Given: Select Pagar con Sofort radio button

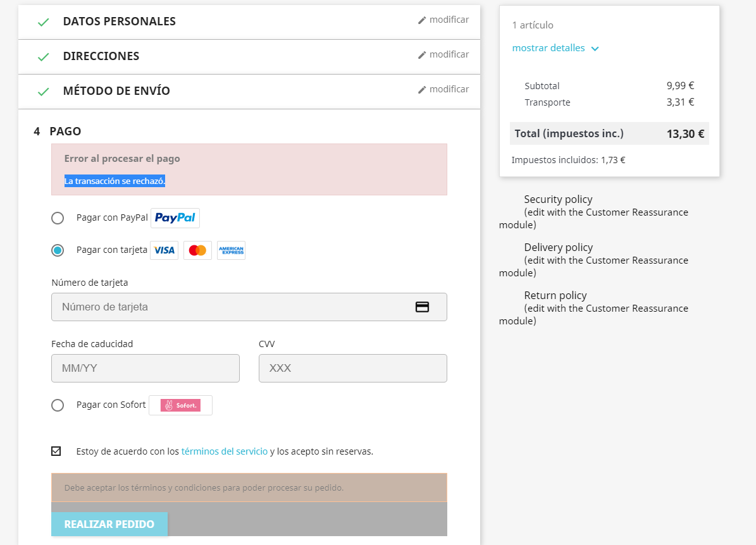Looking at the screenshot, I should tap(58, 405).
